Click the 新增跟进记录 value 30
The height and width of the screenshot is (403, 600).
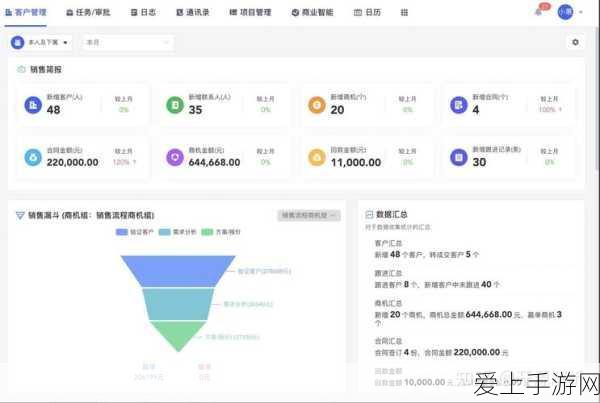[x=479, y=162]
